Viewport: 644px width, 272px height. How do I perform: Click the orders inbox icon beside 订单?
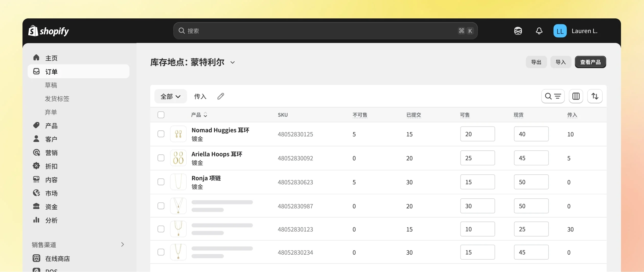coord(36,71)
